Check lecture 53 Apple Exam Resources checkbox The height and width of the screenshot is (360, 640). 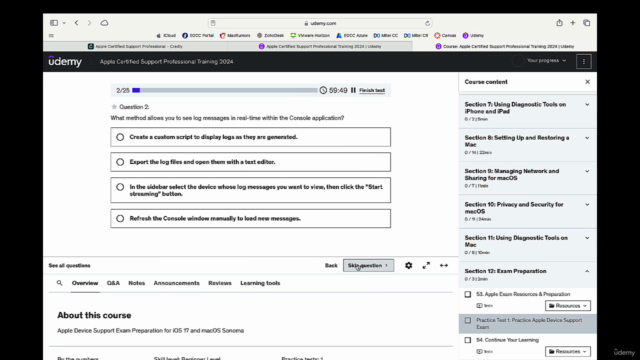point(468,294)
